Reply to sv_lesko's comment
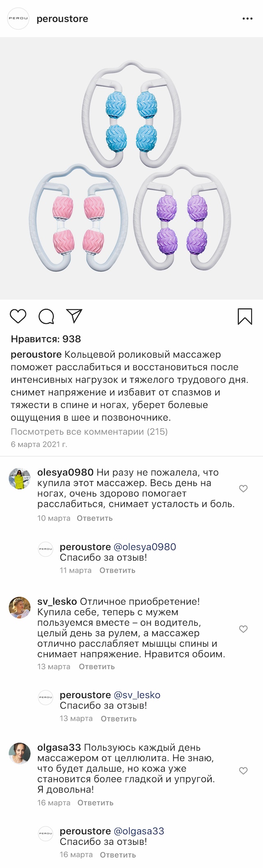Screen dimensions: 263x868 (97, 667)
